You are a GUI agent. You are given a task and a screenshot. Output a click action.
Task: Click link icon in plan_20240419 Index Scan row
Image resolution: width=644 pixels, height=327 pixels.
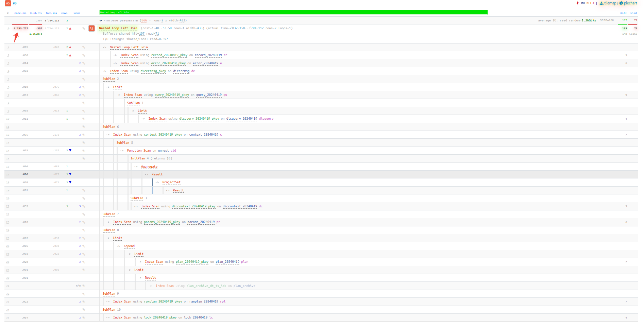pyautogui.click(x=84, y=262)
